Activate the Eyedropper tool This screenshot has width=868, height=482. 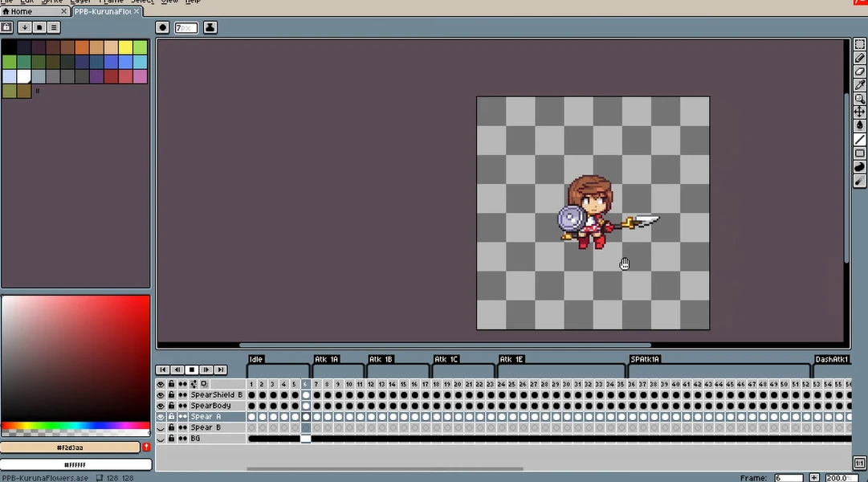tap(859, 85)
